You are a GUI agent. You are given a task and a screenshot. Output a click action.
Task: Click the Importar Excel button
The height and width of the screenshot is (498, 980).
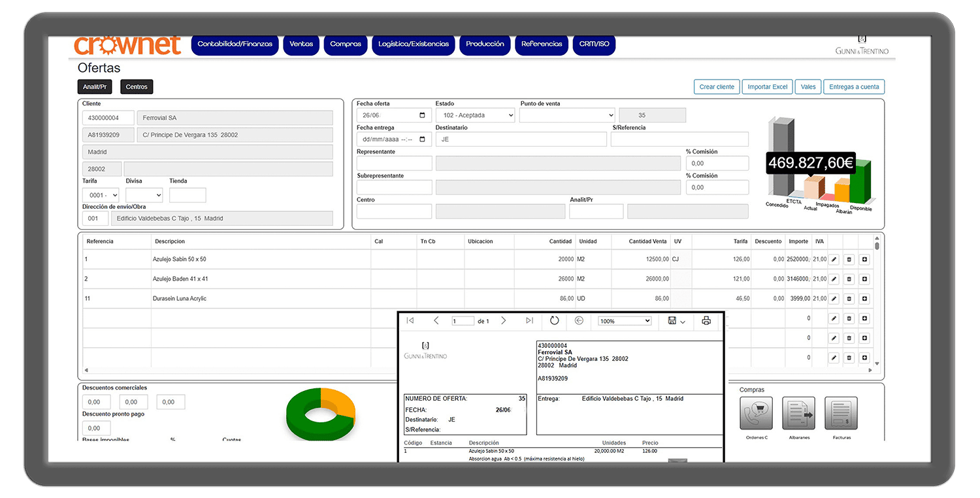[767, 87]
